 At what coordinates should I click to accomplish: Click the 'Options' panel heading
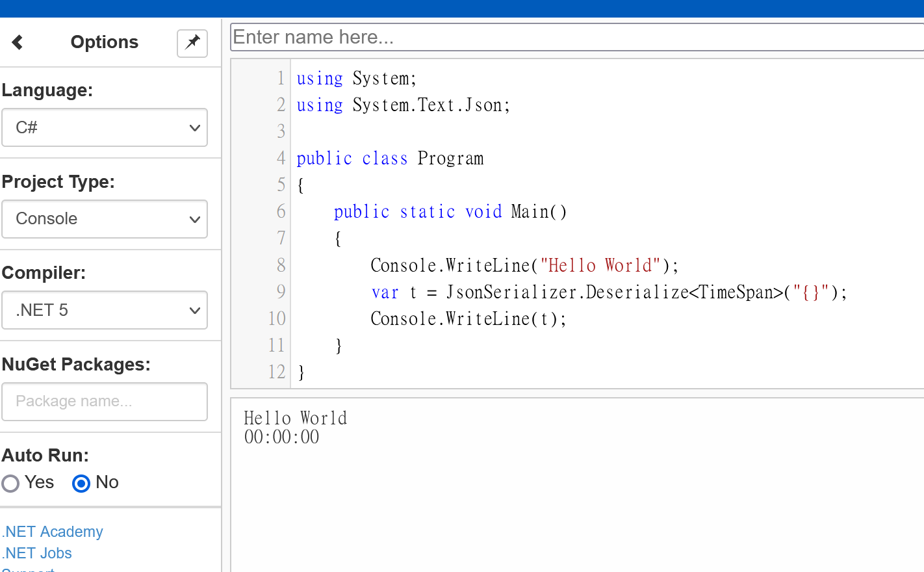pyautogui.click(x=105, y=42)
